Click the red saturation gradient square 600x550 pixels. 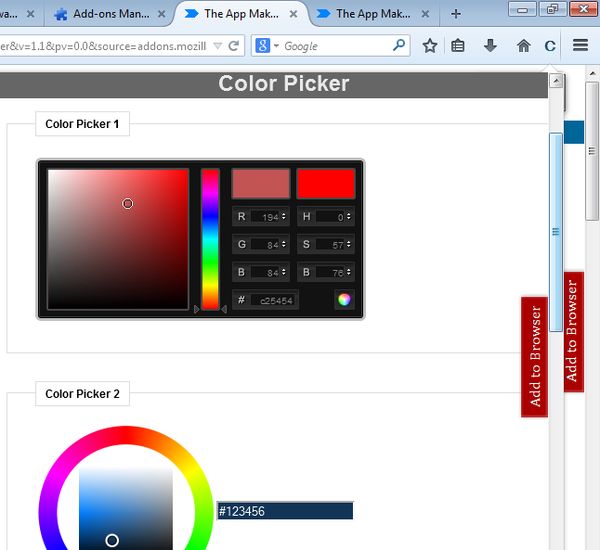[118, 239]
